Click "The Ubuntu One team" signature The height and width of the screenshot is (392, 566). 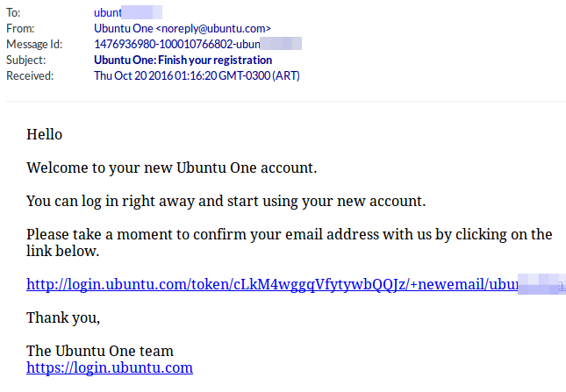coord(100,351)
